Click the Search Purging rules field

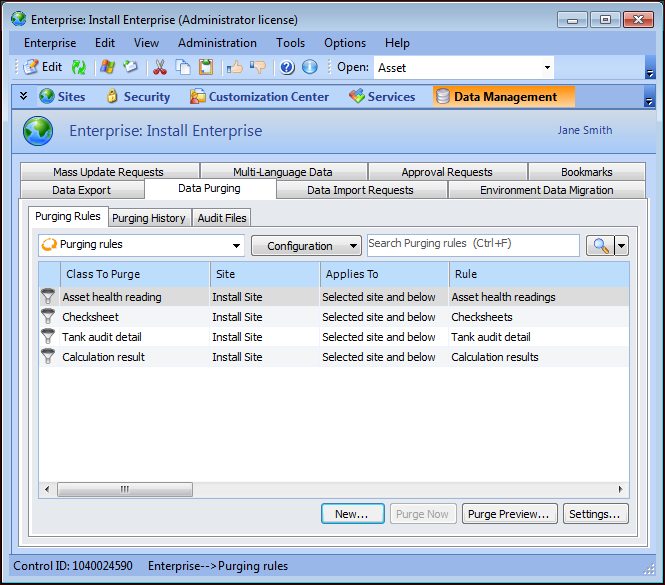[x=472, y=245]
